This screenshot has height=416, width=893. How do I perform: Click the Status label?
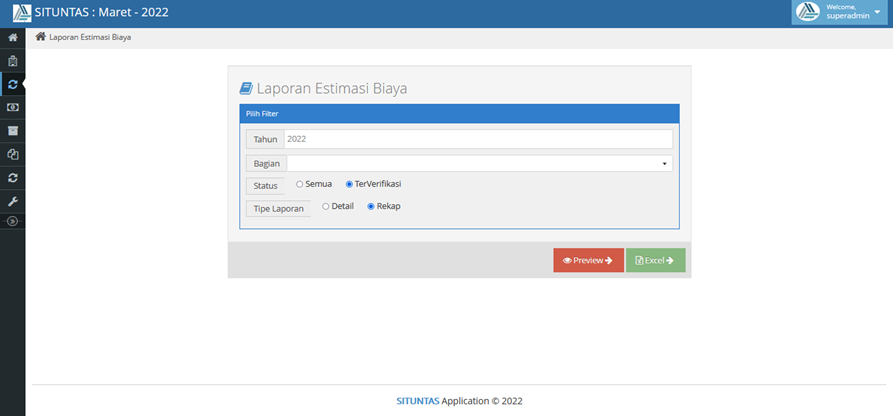[265, 186]
